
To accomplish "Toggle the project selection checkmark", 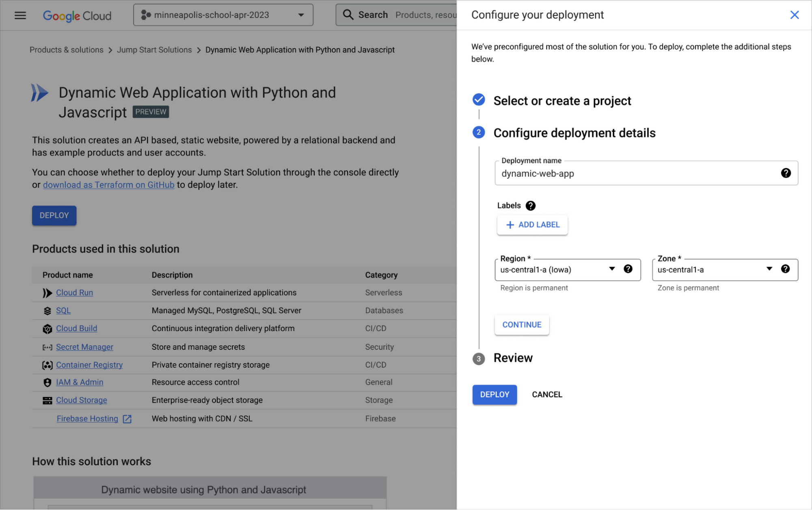I will (x=479, y=100).
